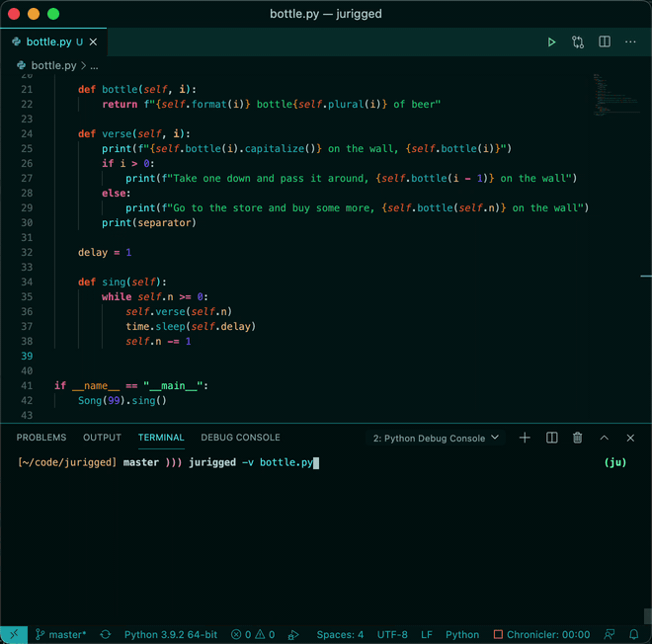
Task: Open notifications via the bell icon
Action: click(634, 634)
